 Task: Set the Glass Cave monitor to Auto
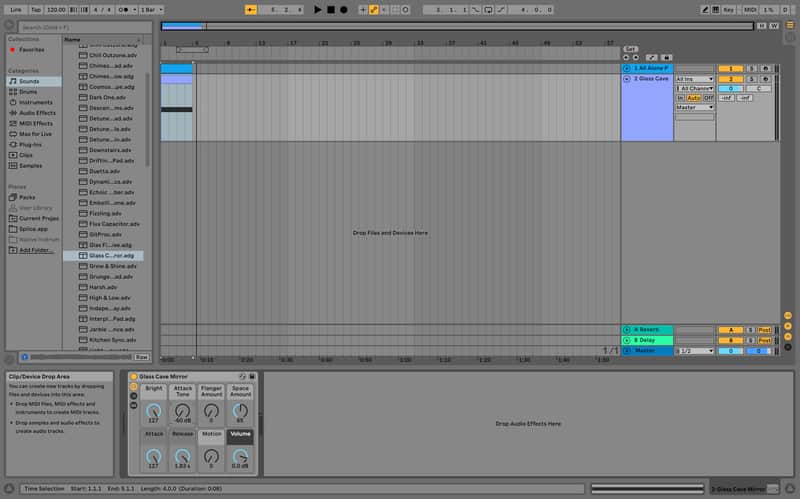click(x=693, y=98)
